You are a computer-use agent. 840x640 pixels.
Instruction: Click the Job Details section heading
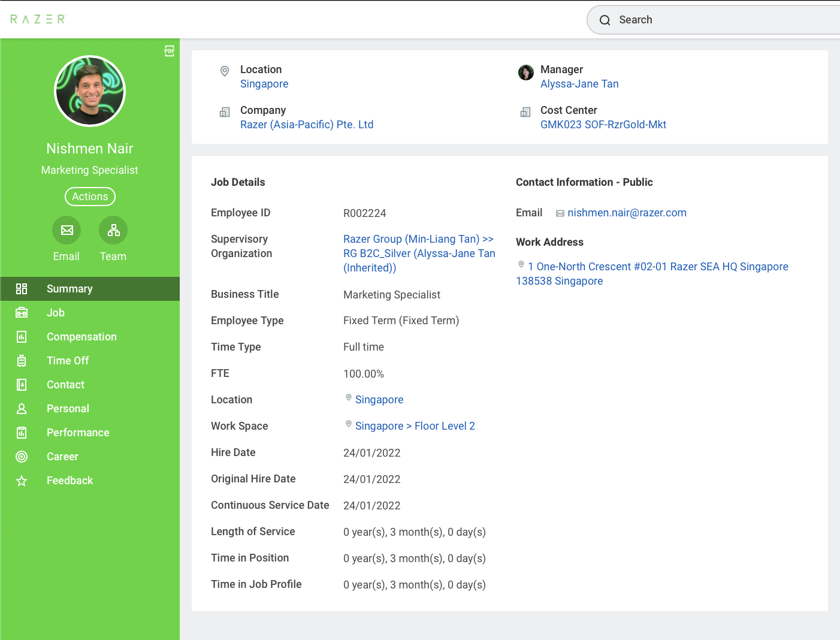(x=238, y=182)
